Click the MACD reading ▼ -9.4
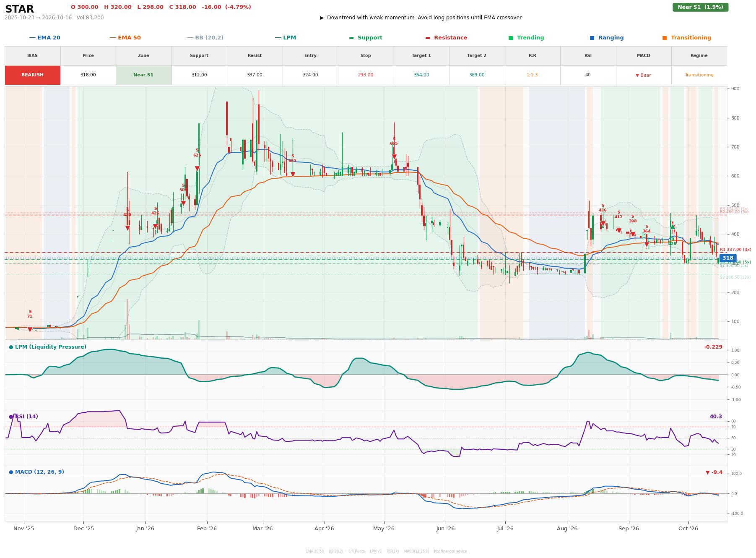This screenshot has height=558, width=756. pyautogui.click(x=714, y=472)
